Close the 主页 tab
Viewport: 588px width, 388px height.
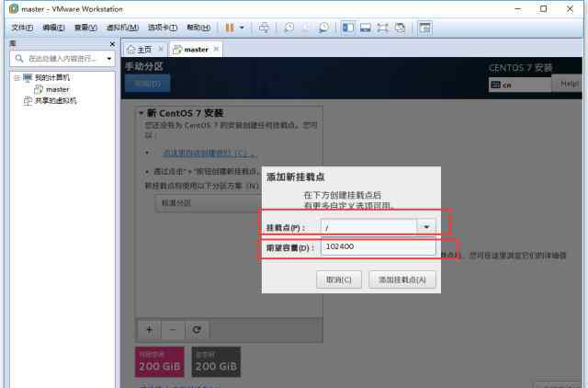(x=161, y=49)
